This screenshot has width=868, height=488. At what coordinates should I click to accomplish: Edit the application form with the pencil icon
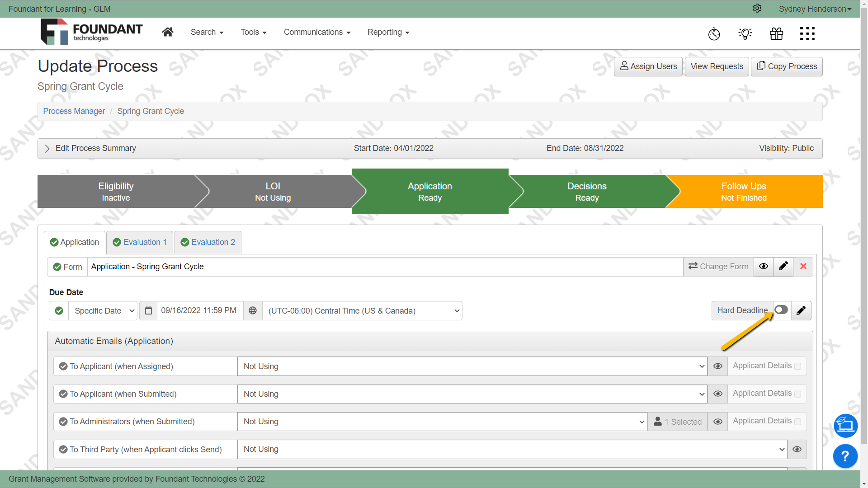coord(783,267)
